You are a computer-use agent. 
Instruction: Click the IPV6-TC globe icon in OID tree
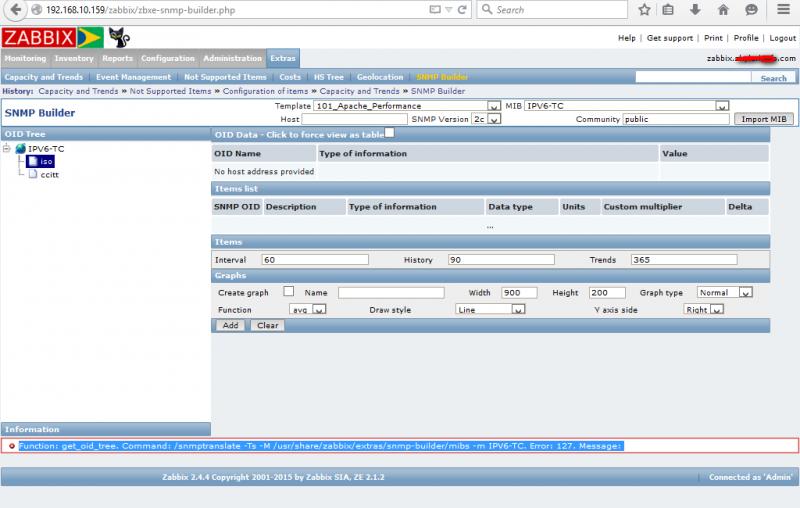pos(20,148)
